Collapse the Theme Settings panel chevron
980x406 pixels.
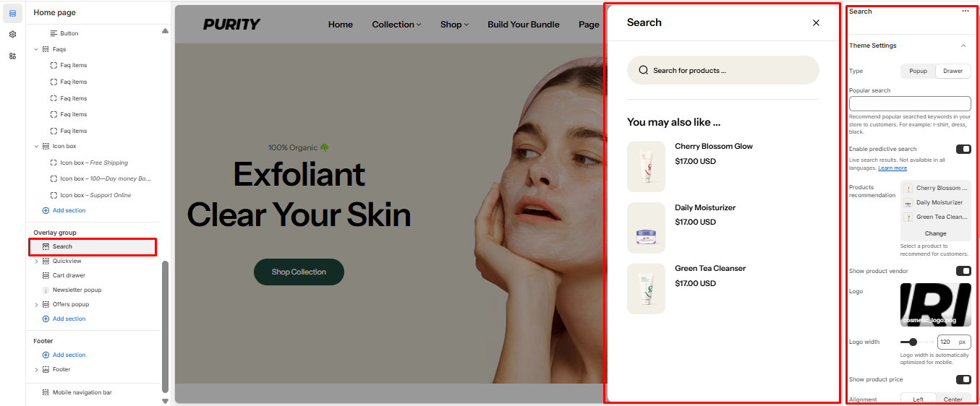(x=963, y=46)
